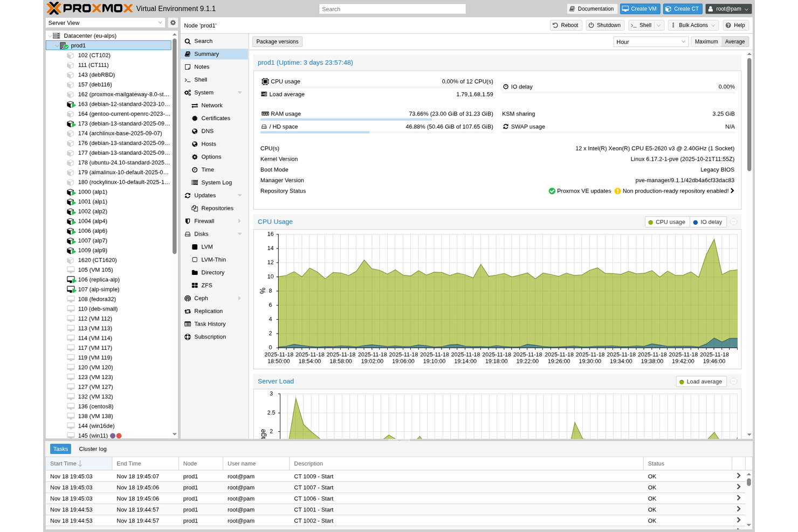
Task: Select the DNS settings icon
Action: pyautogui.click(x=194, y=131)
